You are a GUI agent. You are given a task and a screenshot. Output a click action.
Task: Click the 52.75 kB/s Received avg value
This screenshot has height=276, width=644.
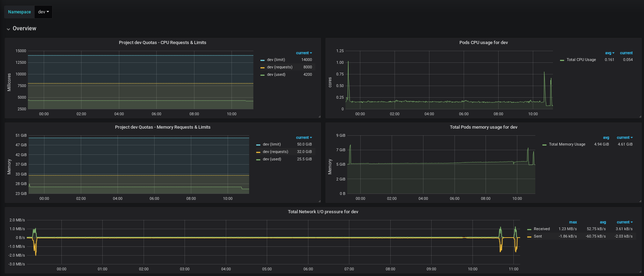pos(596,229)
